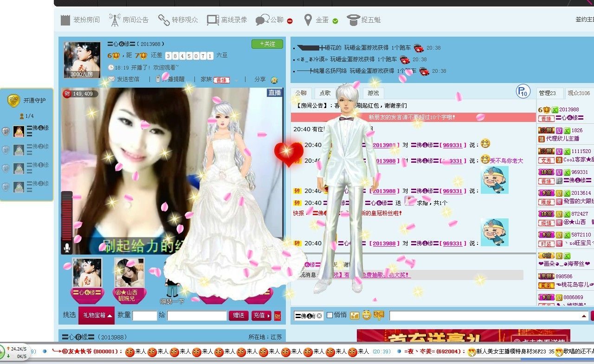Switch to 管理23 tab
This screenshot has width=594, height=364.
[550, 93]
